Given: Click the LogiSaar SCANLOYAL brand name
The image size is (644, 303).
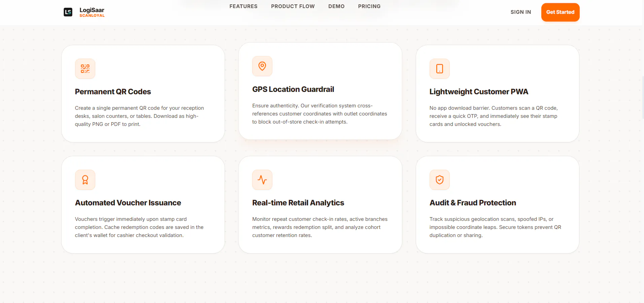Looking at the screenshot, I should [x=92, y=12].
